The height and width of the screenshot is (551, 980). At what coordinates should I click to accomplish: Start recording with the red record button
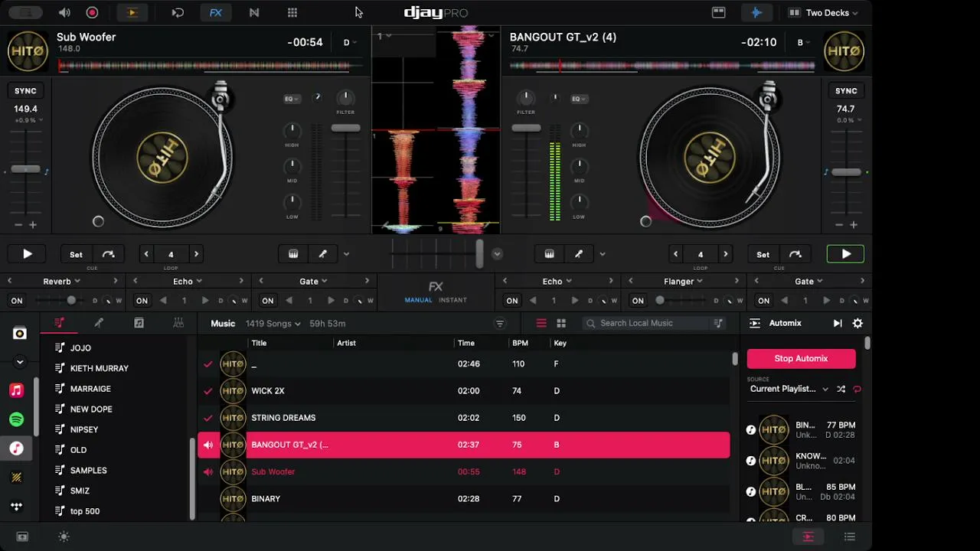(x=92, y=12)
